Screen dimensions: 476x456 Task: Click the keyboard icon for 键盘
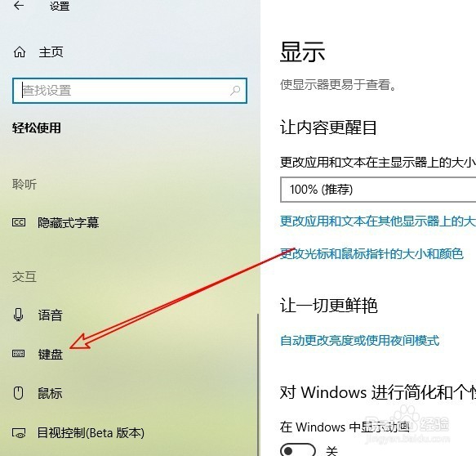(19, 354)
